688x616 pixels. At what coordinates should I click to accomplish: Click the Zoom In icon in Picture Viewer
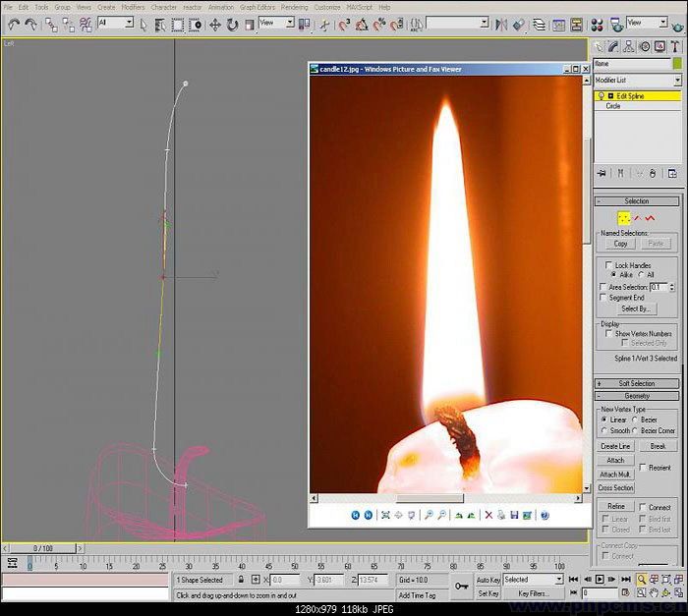pos(429,515)
